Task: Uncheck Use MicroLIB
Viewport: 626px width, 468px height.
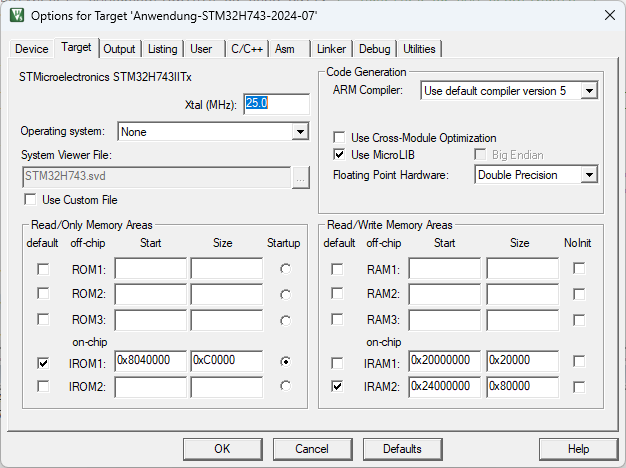Action: point(339,155)
